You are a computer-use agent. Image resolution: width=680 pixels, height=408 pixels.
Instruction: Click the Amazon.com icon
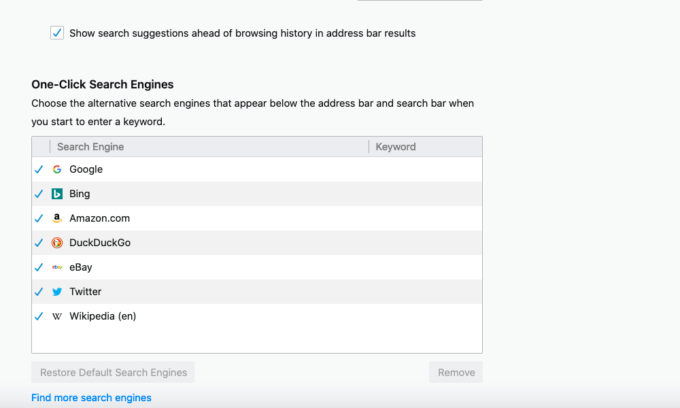pos(57,218)
